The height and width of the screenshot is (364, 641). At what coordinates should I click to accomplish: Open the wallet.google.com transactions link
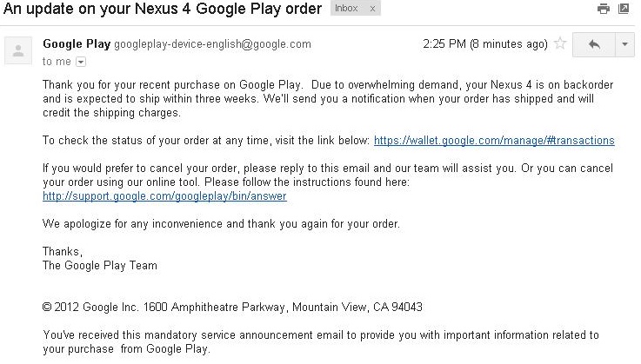tap(494, 140)
